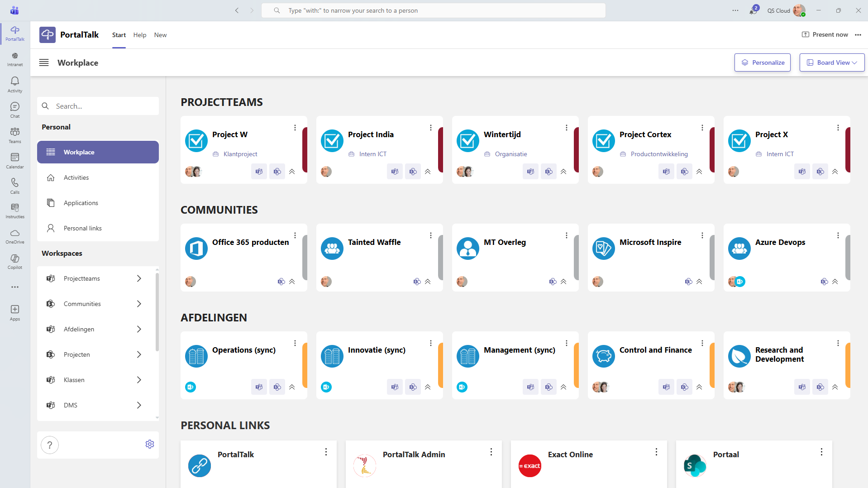The image size is (868, 488).
Task: Expand the Communities workspace chevron
Action: [x=139, y=304]
